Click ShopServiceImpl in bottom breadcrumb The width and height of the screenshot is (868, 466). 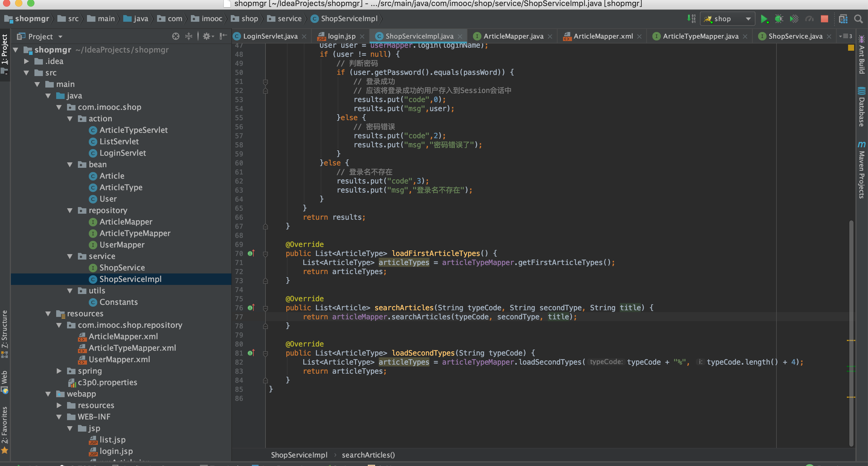click(299, 455)
